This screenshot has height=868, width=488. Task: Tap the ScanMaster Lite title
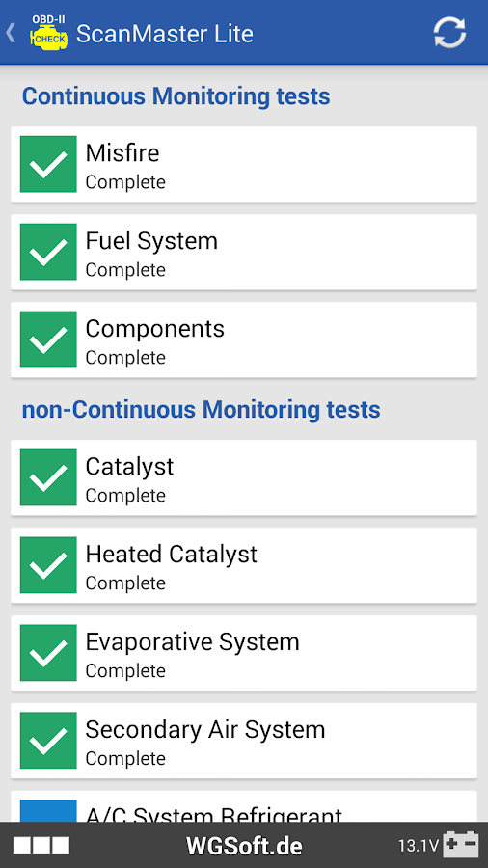click(164, 34)
